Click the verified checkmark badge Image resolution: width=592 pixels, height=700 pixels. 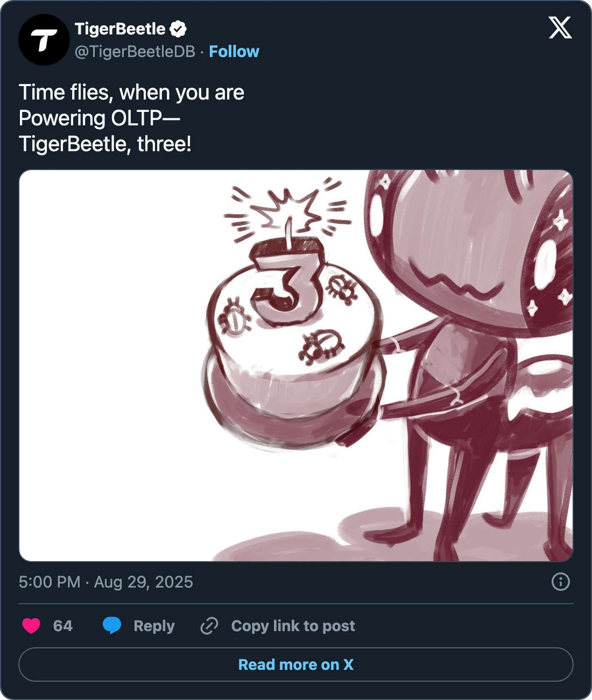coord(178,29)
